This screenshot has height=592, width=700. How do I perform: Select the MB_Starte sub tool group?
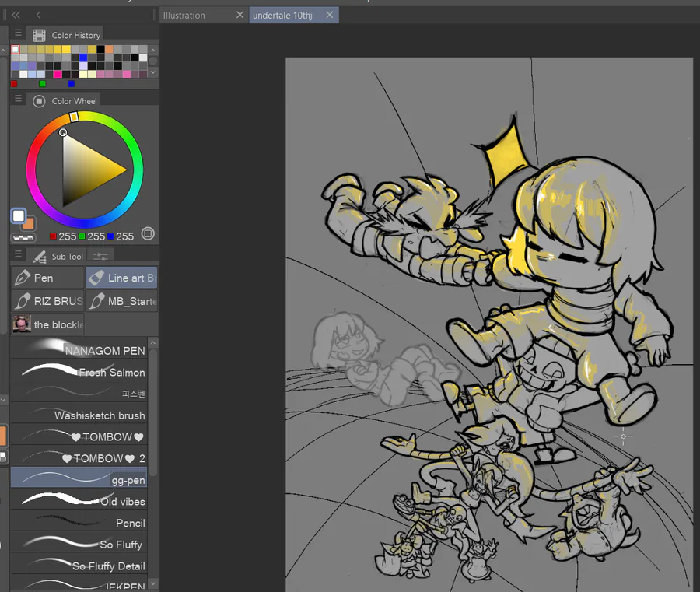point(121,301)
